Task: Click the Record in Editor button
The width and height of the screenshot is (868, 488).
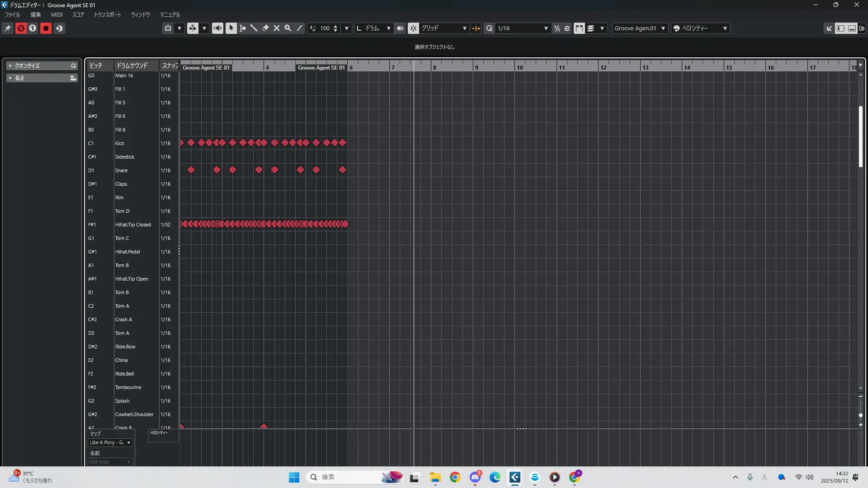Action: [x=46, y=28]
